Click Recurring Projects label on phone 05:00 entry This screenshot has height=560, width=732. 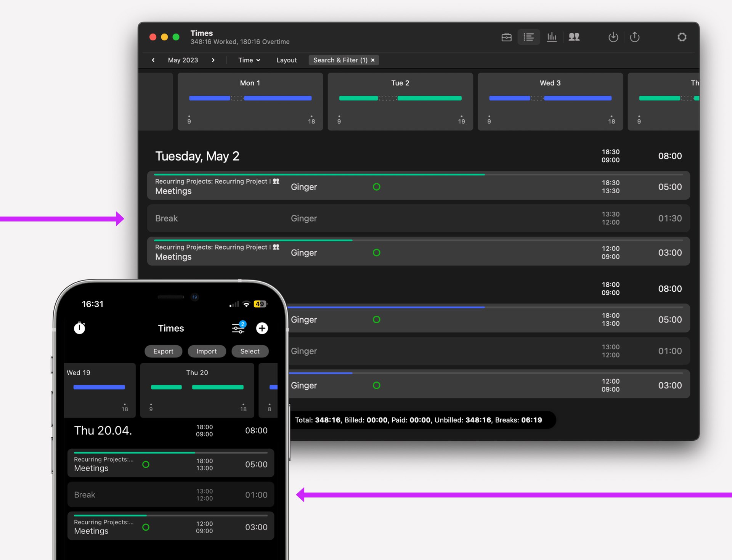[104, 459]
